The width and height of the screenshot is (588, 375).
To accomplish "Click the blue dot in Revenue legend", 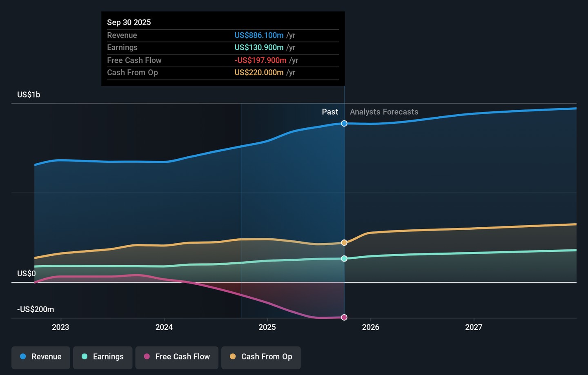I will pyautogui.click(x=23, y=357).
